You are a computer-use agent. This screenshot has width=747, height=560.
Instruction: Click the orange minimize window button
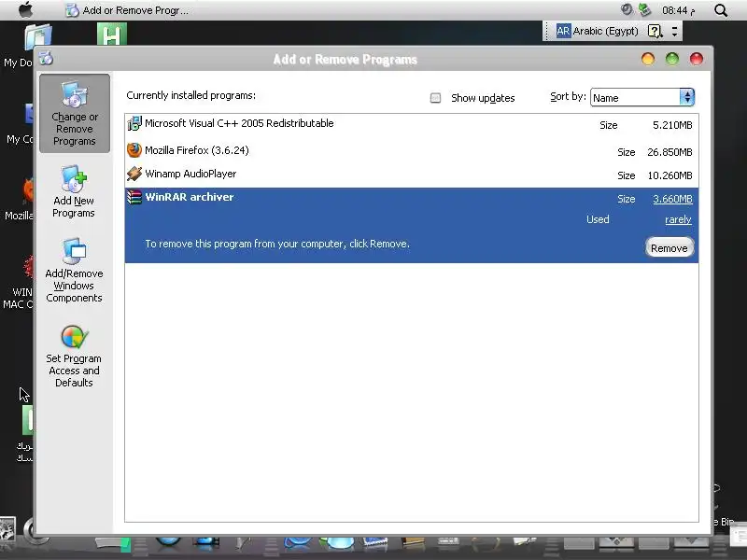coord(648,59)
